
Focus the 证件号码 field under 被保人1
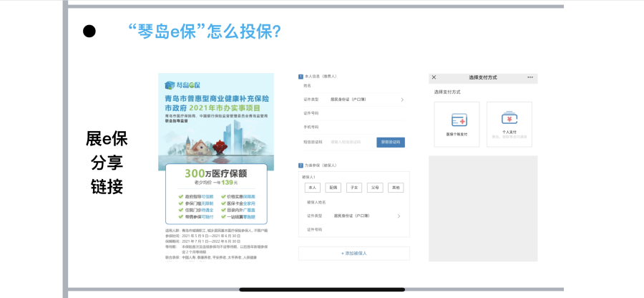pyautogui.click(x=354, y=229)
